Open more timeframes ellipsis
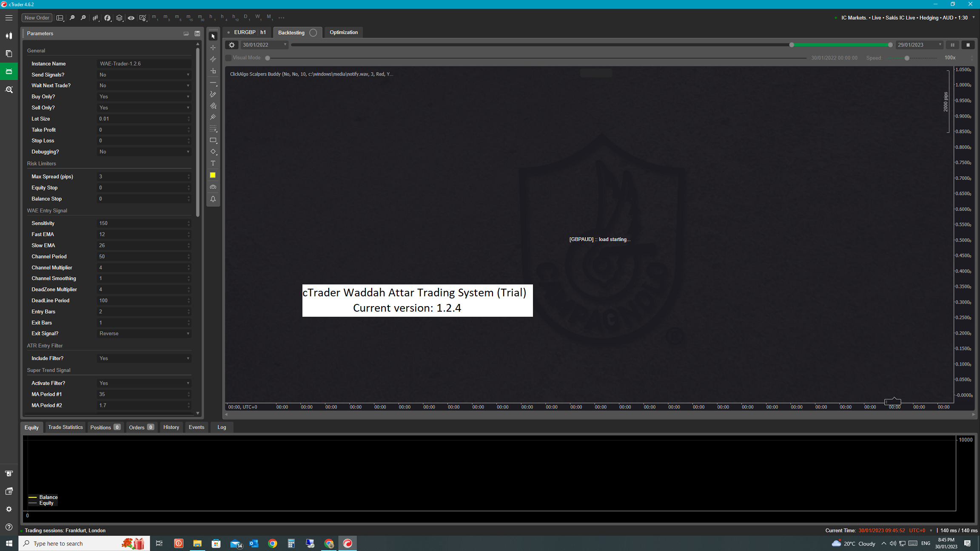Image resolution: width=980 pixels, height=551 pixels. tap(281, 17)
